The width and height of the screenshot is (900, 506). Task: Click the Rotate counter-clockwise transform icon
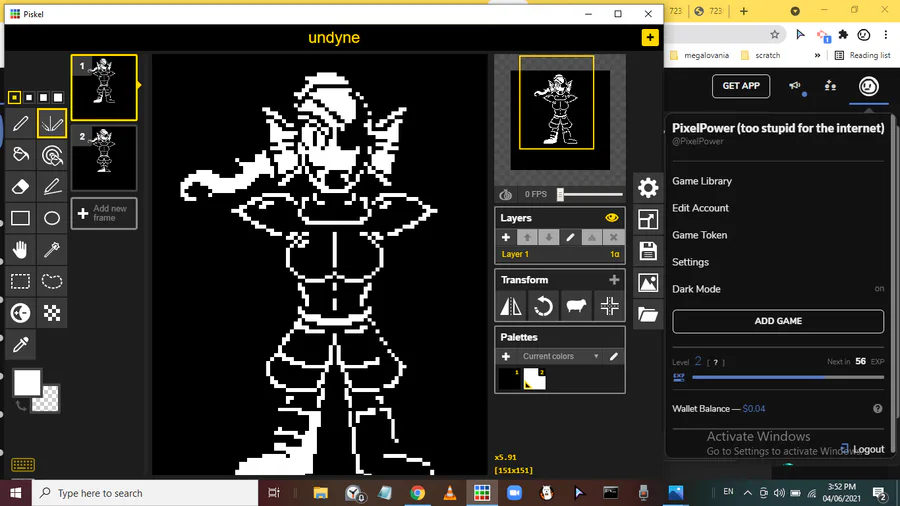(x=543, y=306)
